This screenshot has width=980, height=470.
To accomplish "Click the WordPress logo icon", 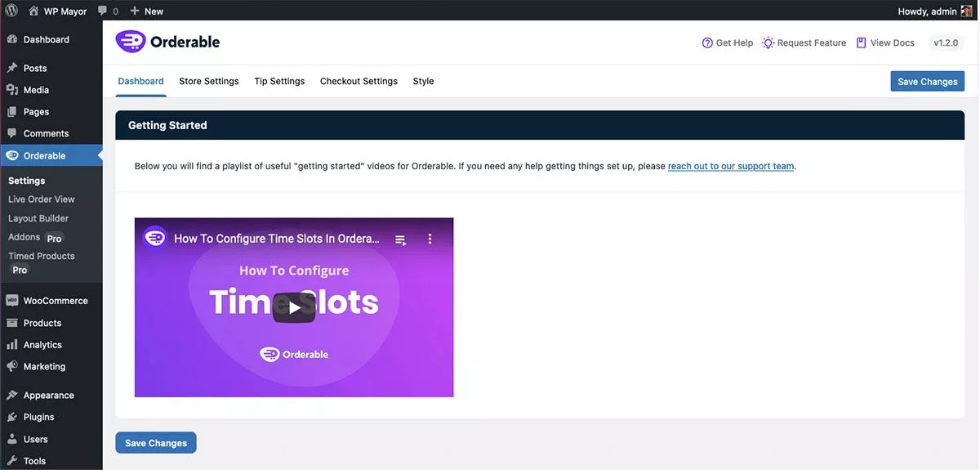I will [x=11, y=11].
